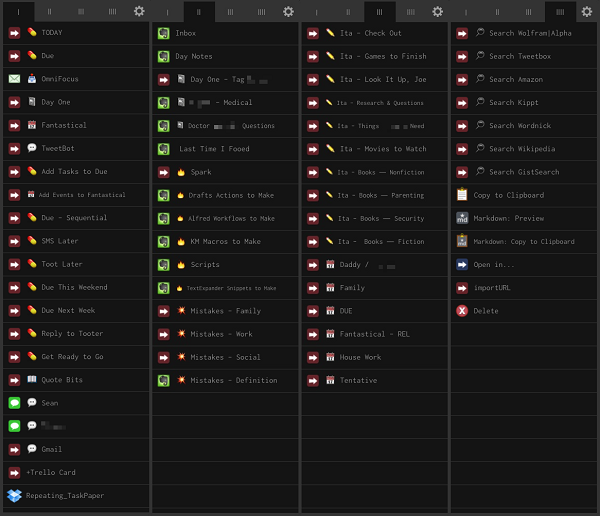
Task: Select the Due - Sequential action
Action: pyautogui.click(x=76, y=218)
